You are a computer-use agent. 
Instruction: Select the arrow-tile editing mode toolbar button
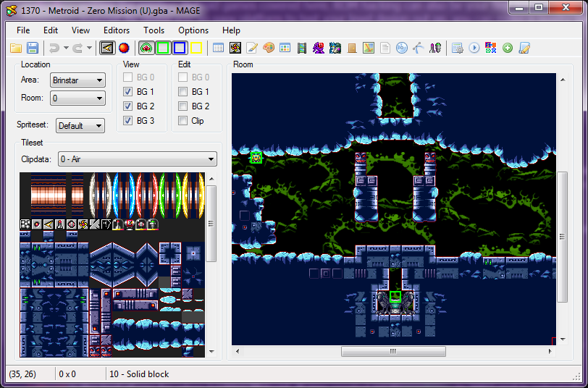(107, 48)
